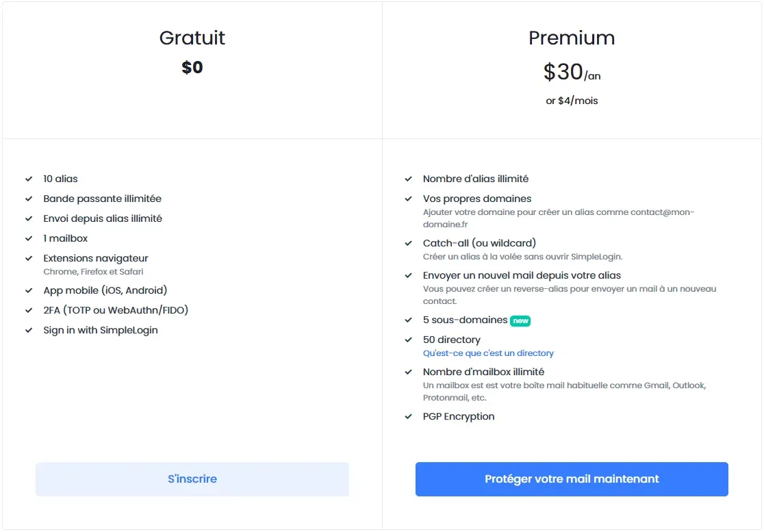Viewport: 764px width, 532px height.
Task: Click the Vos propres domaines feature title
Action: (x=477, y=199)
